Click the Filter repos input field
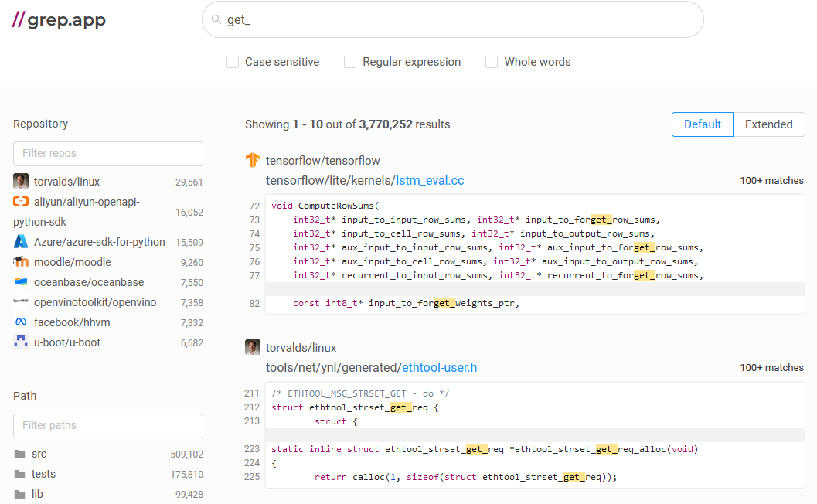 tap(108, 154)
